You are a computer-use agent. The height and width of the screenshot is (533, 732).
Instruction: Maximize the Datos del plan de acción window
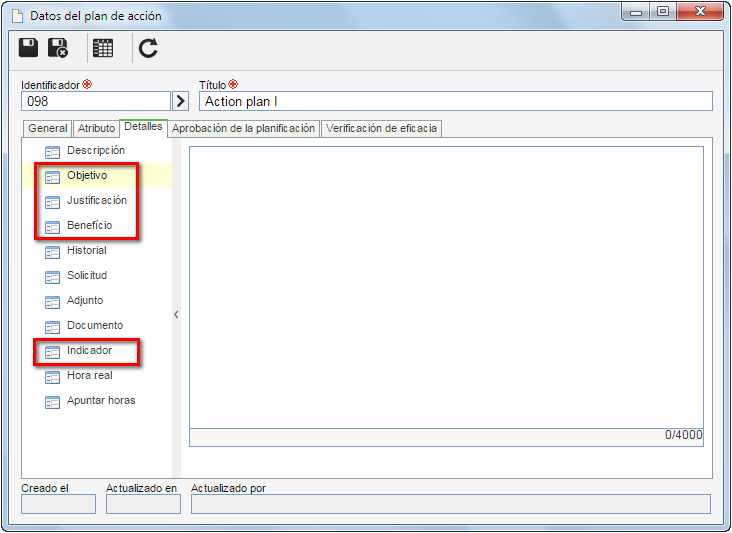coord(663,12)
